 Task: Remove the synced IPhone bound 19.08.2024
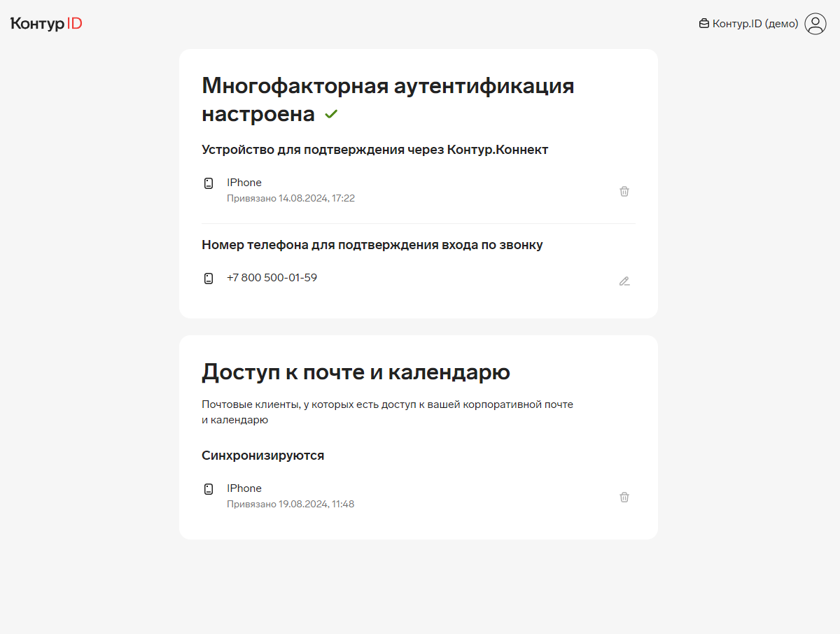click(624, 497)
